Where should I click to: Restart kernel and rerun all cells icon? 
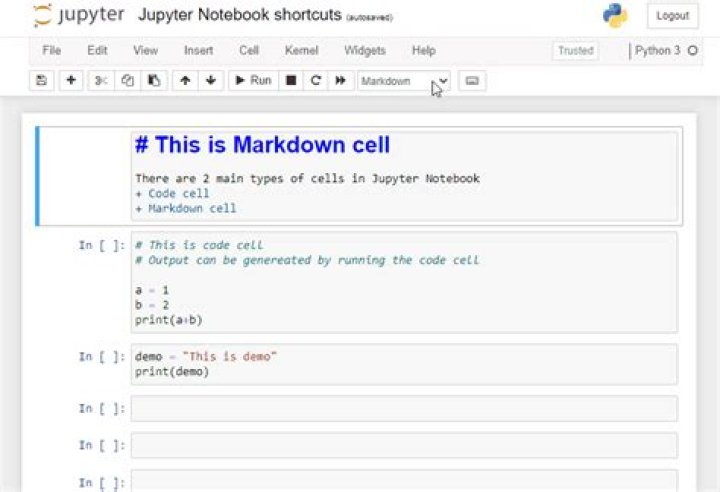coord(341,81)
